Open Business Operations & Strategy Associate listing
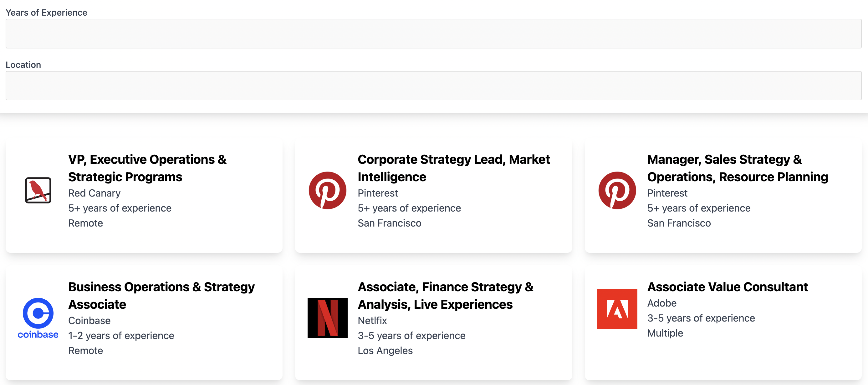 [x=161, y=295]
